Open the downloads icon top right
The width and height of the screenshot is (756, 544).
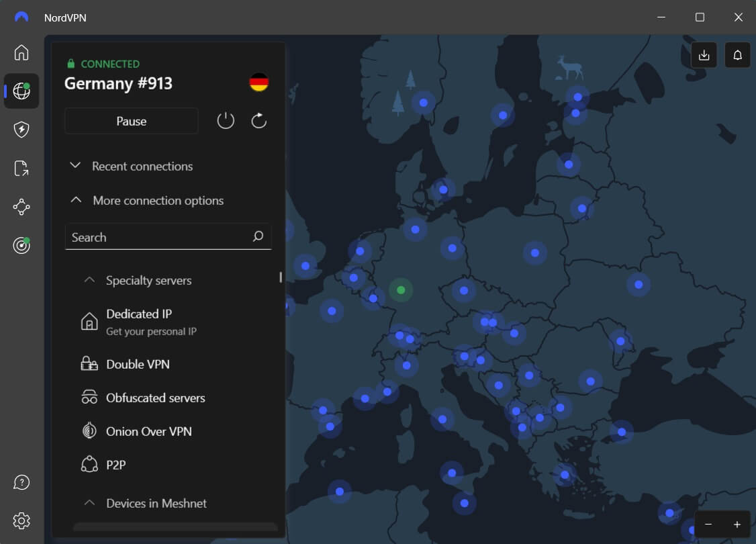(x=704, y=54)
